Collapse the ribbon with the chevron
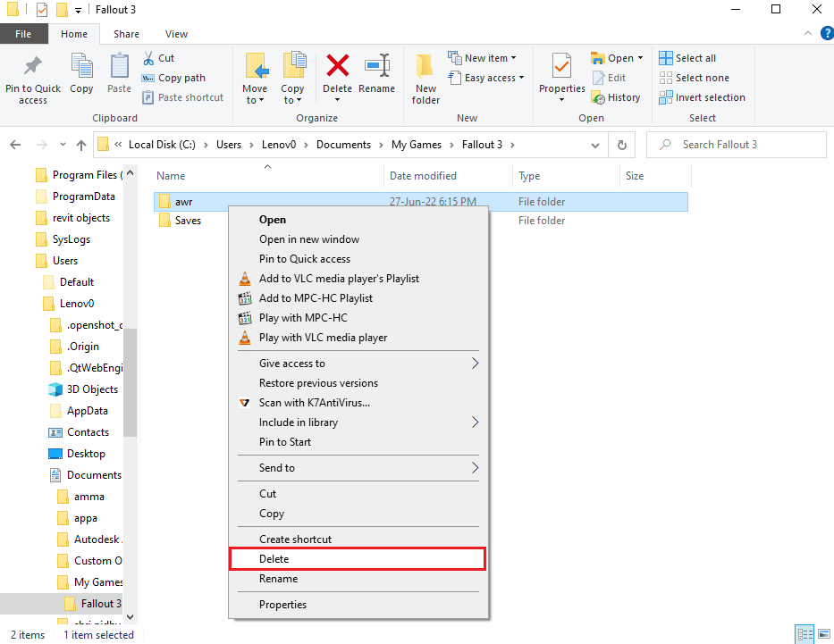Viewport: 834px width, 644px height. click(808, 33)
